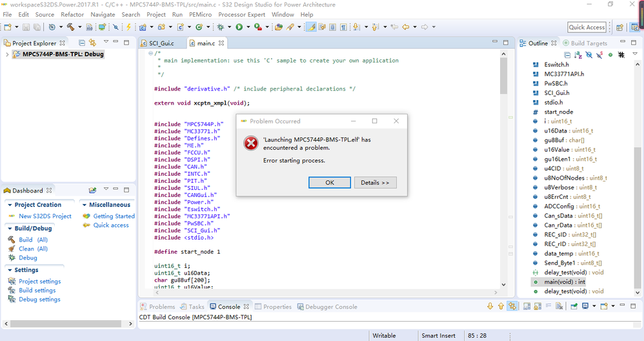
Task: Toggle alphabetical Sort in Outline
Action: click(x=578, y=55)
